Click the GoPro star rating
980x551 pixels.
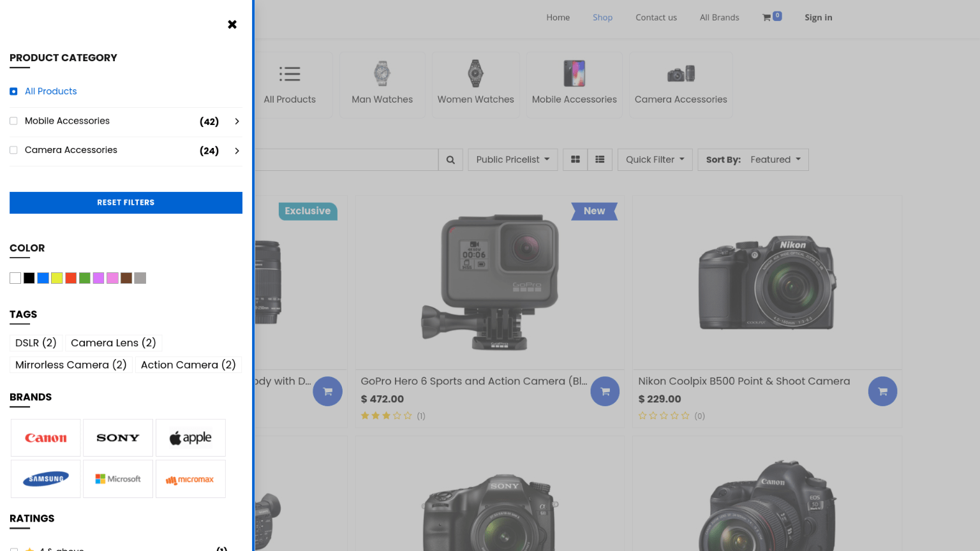(387, 416)
